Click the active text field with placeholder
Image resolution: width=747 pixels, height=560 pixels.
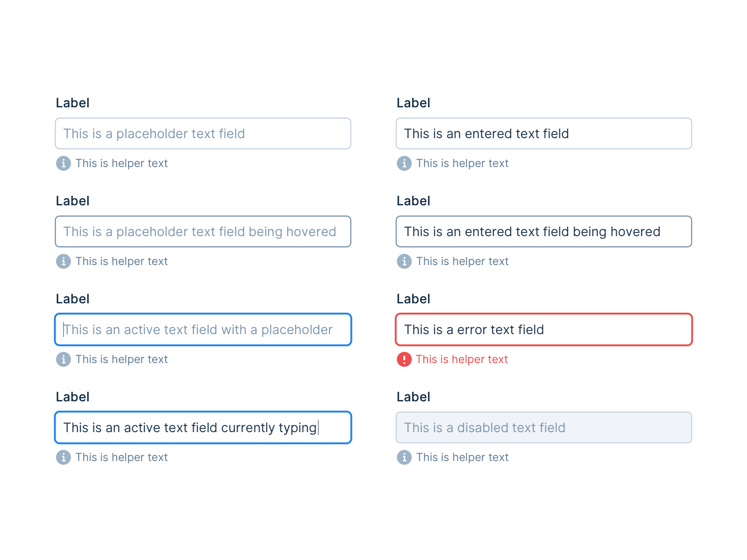tap(203, 329)
